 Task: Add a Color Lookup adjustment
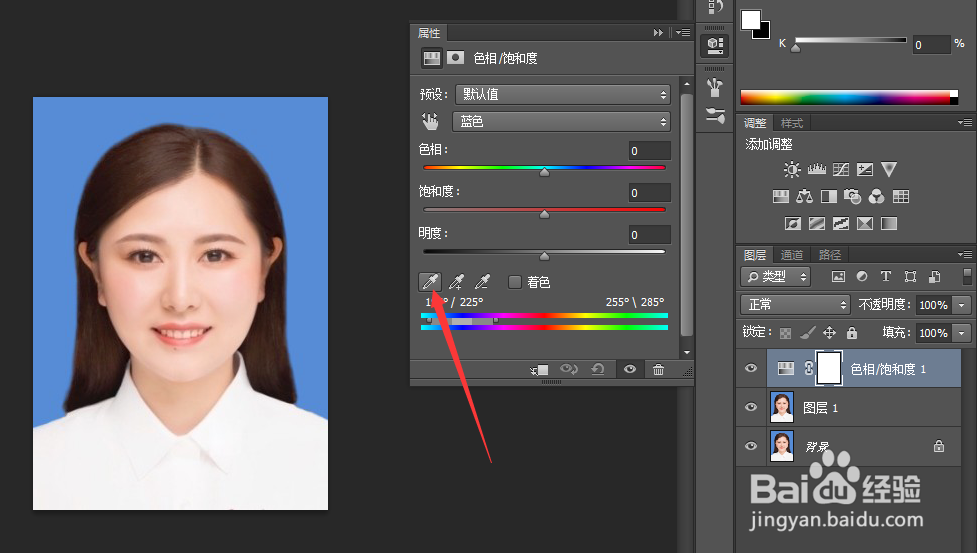pos(901,197)
